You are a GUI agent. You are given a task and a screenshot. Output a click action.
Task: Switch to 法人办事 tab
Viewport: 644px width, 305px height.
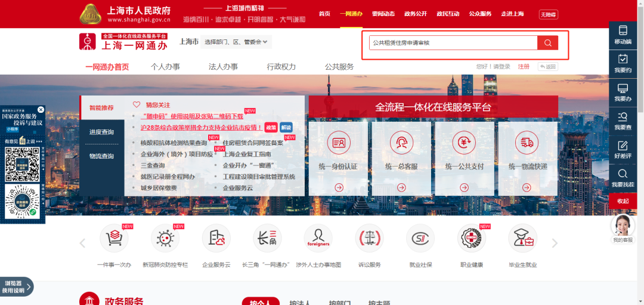(223, 67)
